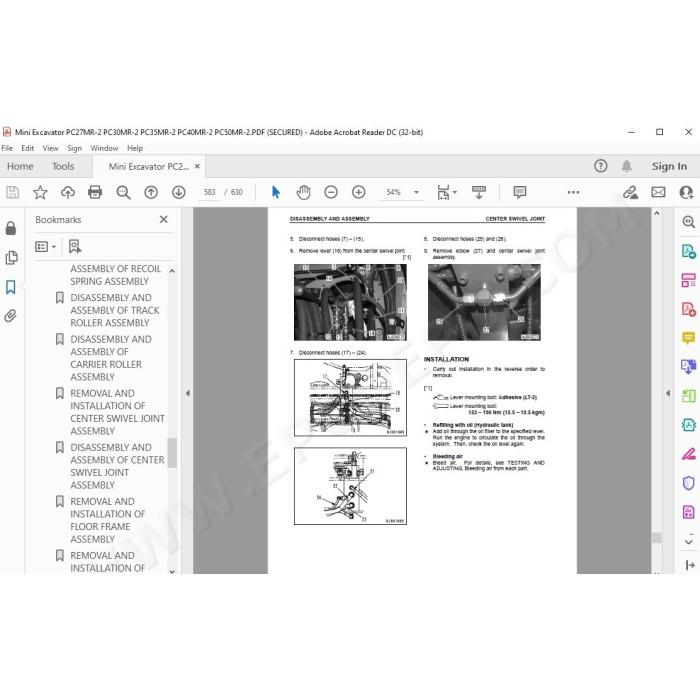Viewport: 700px width, 700px height.
Task: Click the zoom percentage field 54%
Action: 393,192
